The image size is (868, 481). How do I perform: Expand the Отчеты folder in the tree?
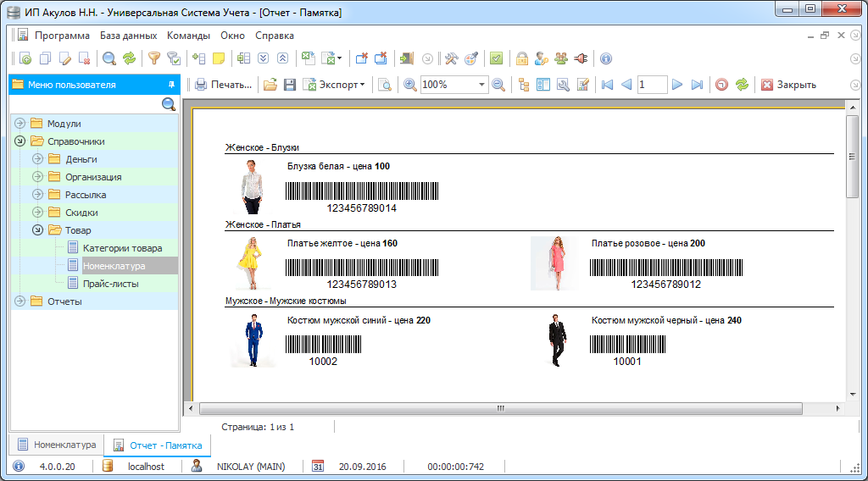(x=19, y=301)
